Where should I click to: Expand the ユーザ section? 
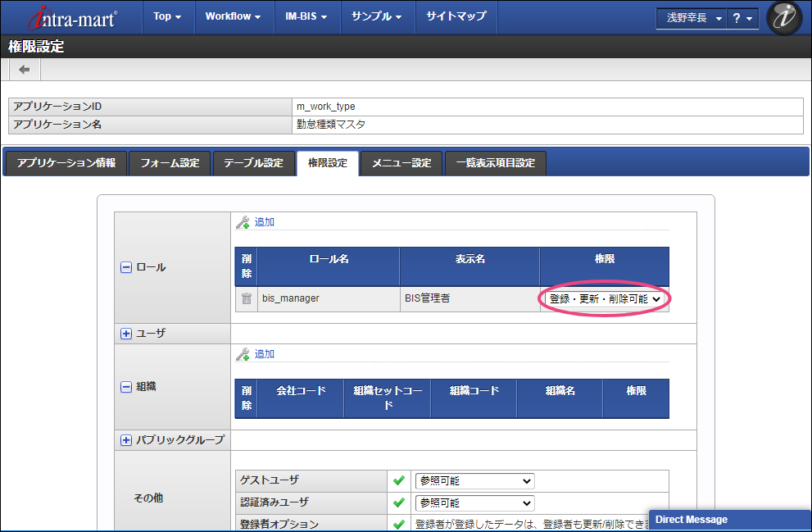pyautogui.click(x=126, y=334)
